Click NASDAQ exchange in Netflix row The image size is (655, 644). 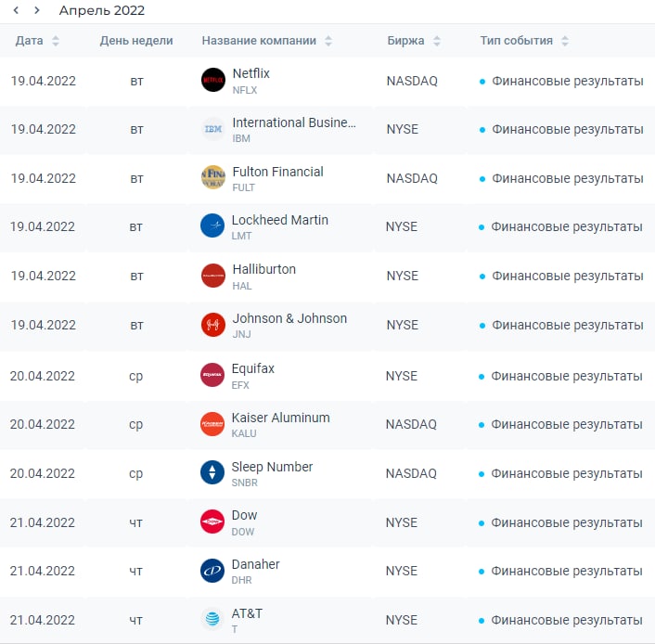(x=412, y=81)
